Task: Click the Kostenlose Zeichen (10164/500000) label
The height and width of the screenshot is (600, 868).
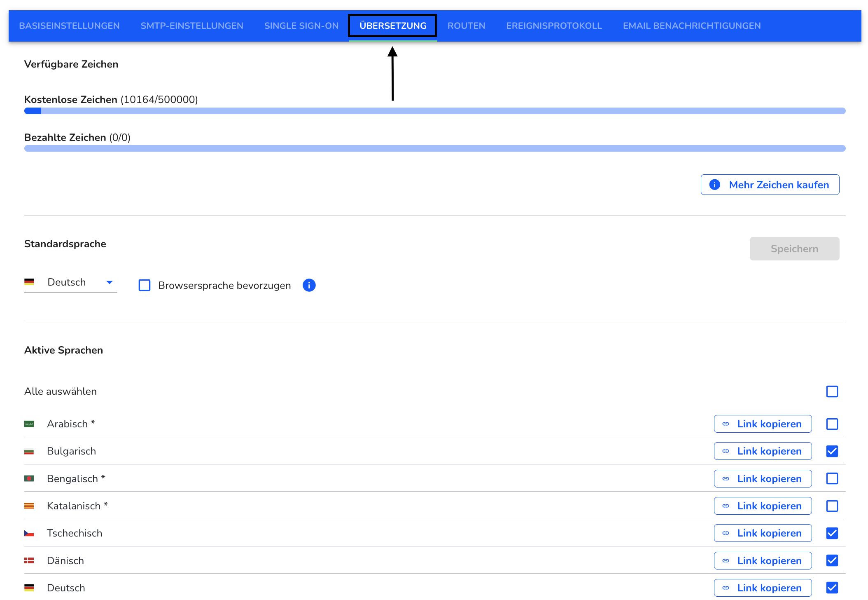Action: (111, 100)
